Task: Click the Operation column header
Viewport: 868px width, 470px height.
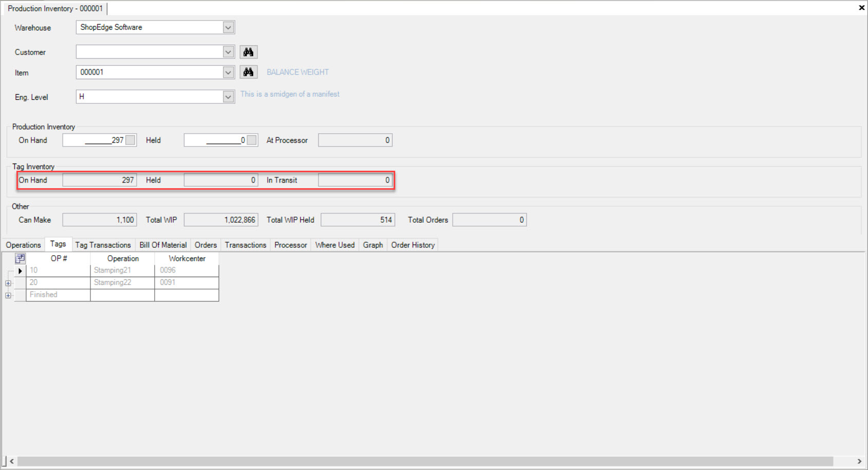Action: click(x=123, y=258)
